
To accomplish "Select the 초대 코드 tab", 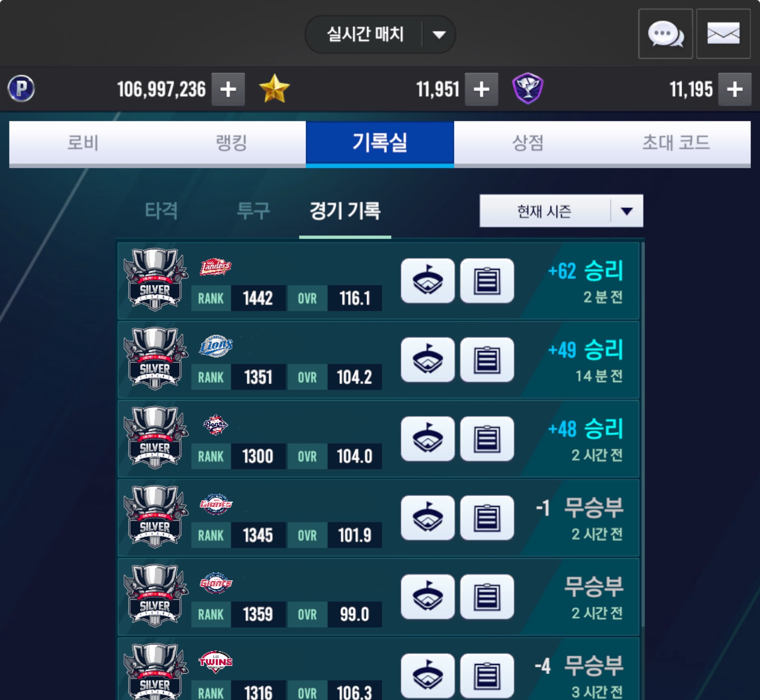I will 676,143.
